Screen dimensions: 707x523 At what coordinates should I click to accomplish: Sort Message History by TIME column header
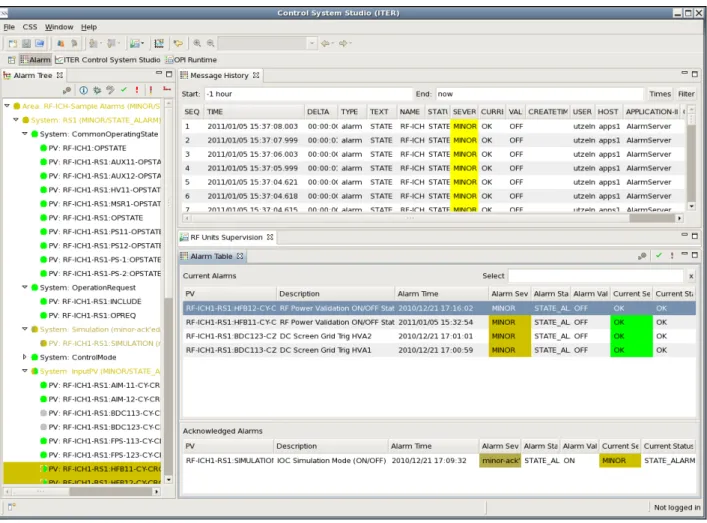click(x=254, y=111)
